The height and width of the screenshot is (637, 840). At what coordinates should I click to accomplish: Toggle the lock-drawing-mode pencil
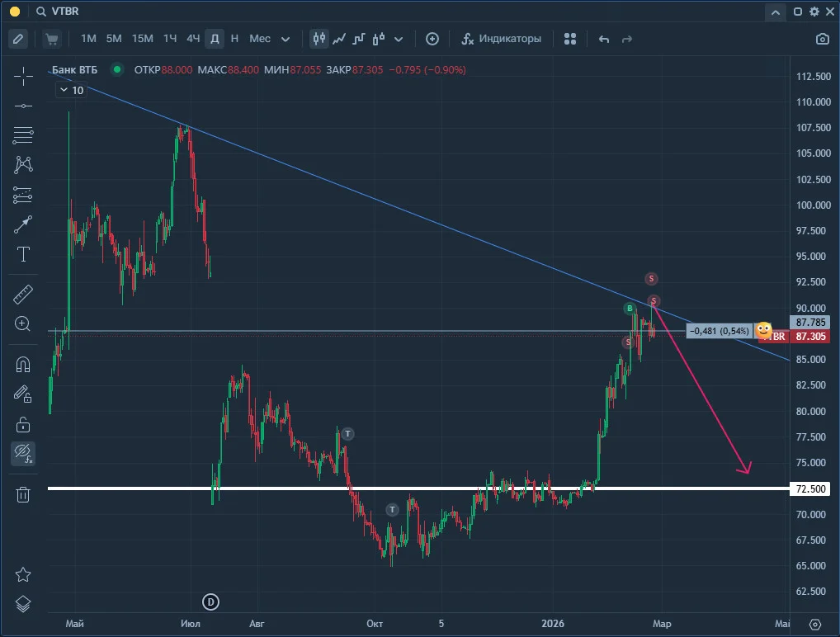[x=23, y=394]
